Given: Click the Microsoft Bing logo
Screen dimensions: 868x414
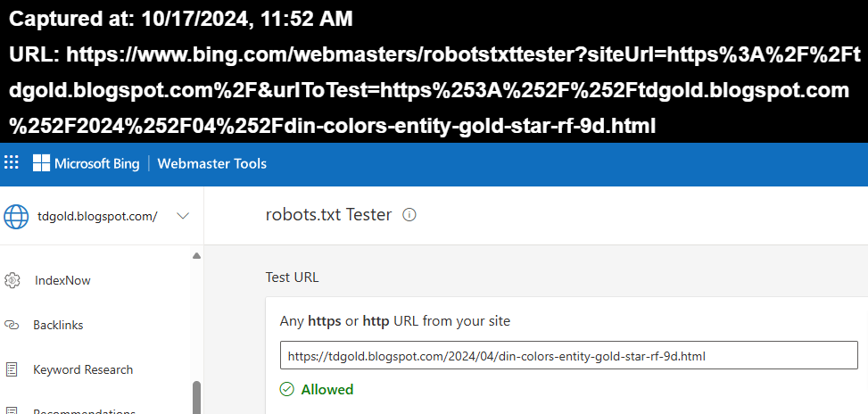Looking at the screenshot, I should click(x=88, y=163).
